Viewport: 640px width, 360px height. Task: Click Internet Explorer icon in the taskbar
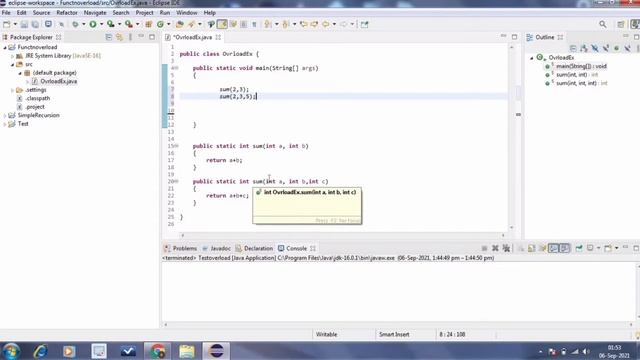pyautogui.click(x=40, y=351)
